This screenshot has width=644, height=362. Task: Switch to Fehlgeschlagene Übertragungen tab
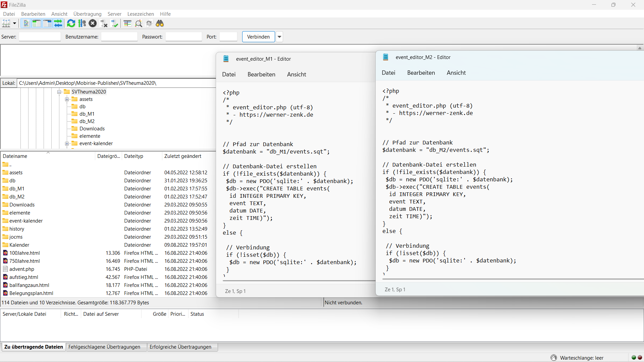tap(104, 347)
